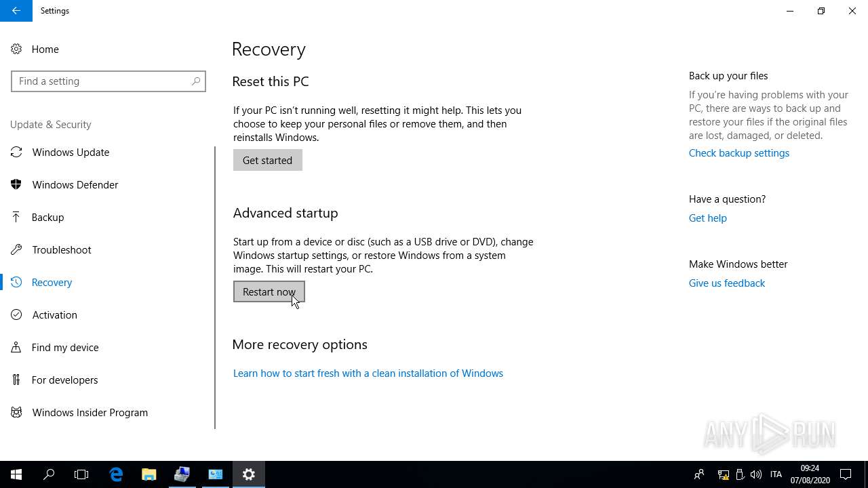The image size is (868, 488).
Task: Restore down the Settings window
Action: pos(821,11)
